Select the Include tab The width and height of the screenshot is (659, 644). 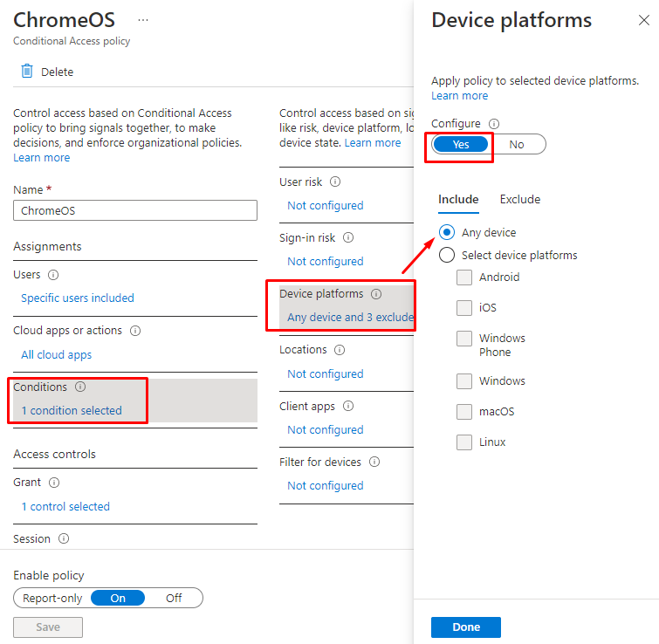pos(458,200)
